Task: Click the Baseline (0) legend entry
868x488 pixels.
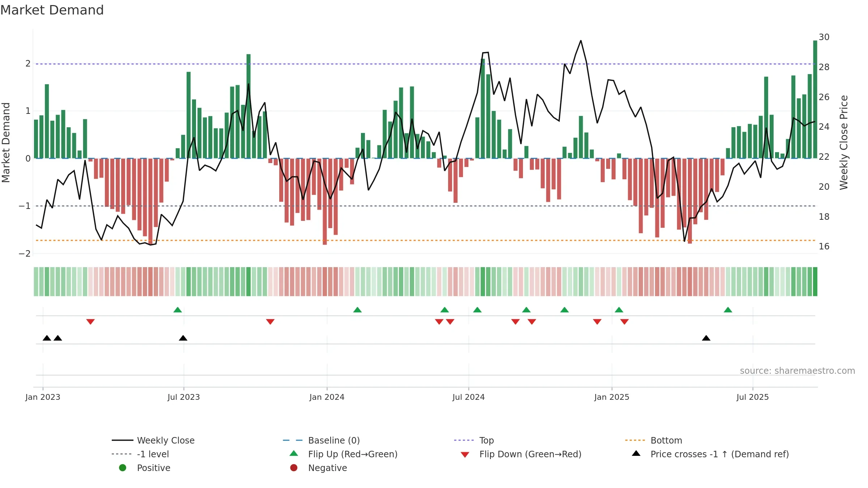Action: pos(321,440)
